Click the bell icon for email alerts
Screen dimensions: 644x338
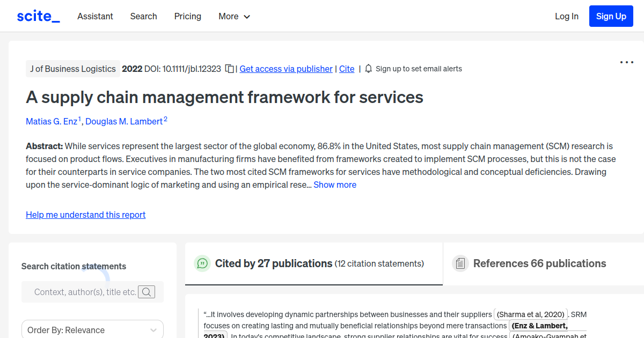[368, 69]
